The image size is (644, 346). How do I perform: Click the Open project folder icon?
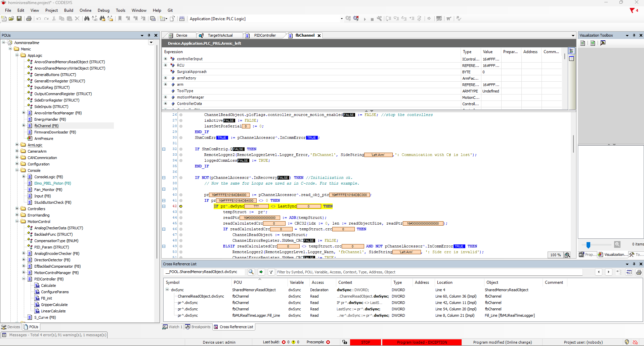pos(11,19)
